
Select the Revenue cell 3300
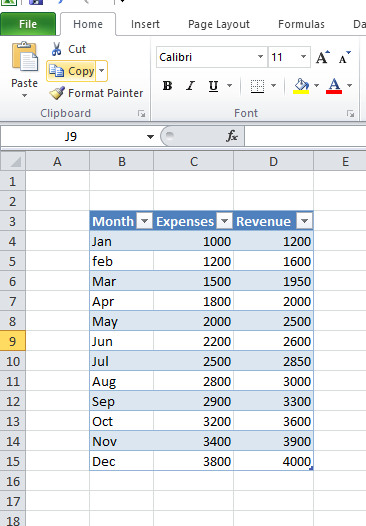(x=273, y=401)
